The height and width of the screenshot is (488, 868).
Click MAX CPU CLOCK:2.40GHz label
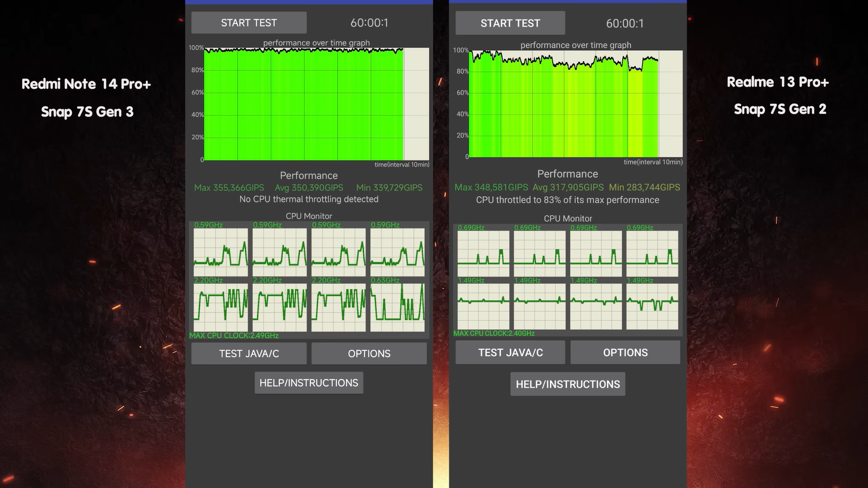494,333
